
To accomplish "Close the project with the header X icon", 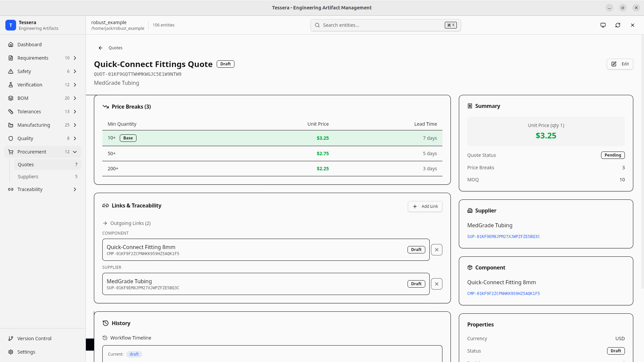I will (632, 25).
